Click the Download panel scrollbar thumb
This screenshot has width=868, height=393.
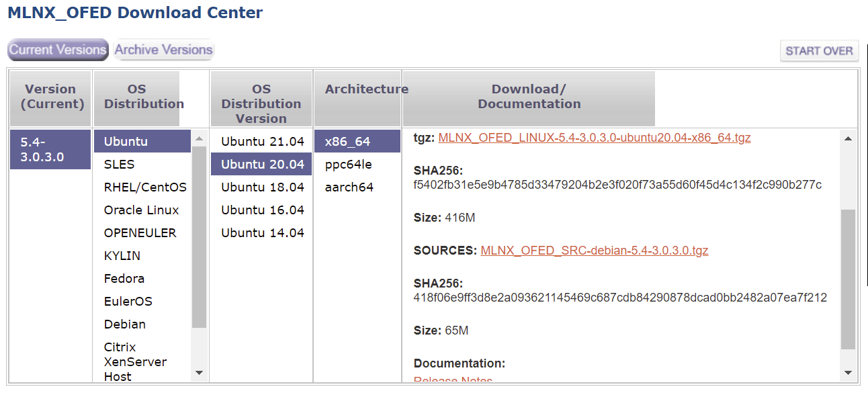tap(848, 279)
